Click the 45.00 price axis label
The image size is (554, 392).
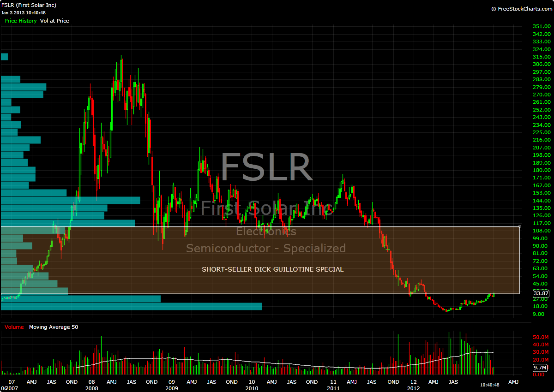(540, 284)
